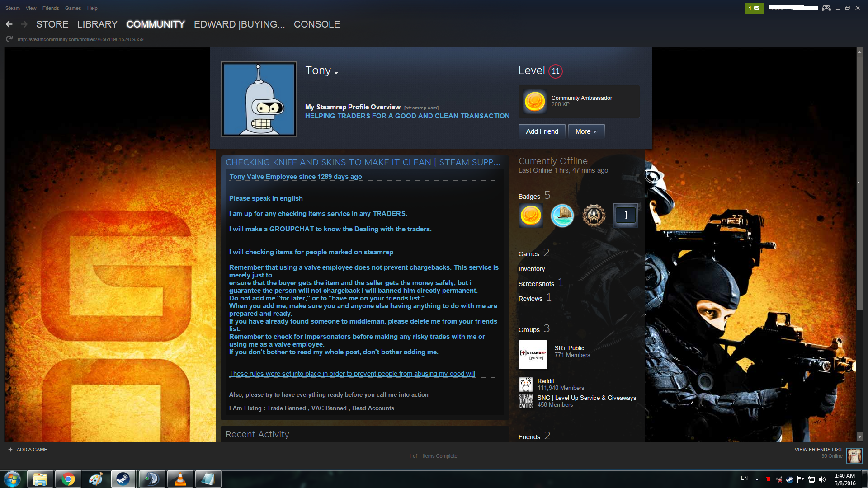This screenshot has width=868, height=488.
Task: Click the SR+ Public group logo
Action: click(x=533, y=355)
